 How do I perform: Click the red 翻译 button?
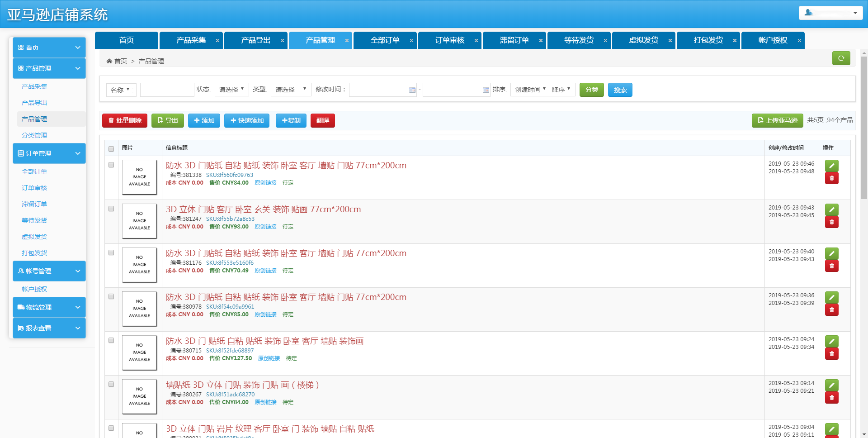(x=323, y=120)
